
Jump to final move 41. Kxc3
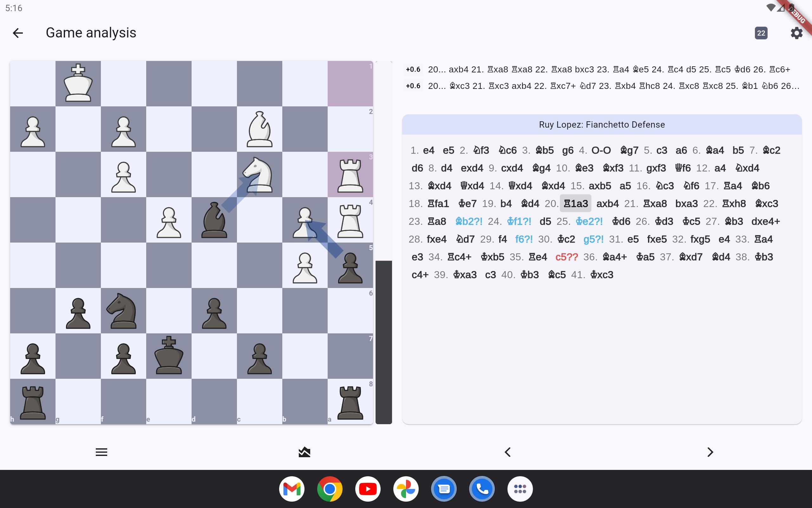(602, 275)
